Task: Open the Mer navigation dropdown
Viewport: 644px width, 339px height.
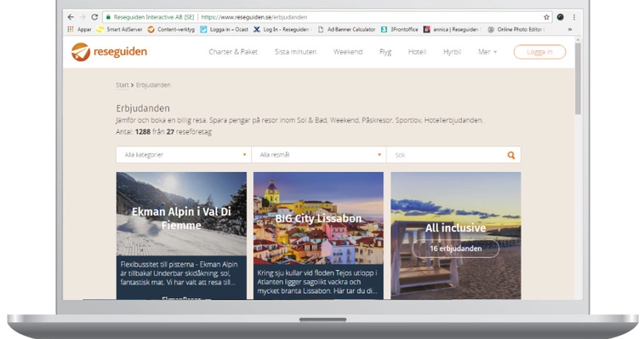Action: click(x=487, y=52)
